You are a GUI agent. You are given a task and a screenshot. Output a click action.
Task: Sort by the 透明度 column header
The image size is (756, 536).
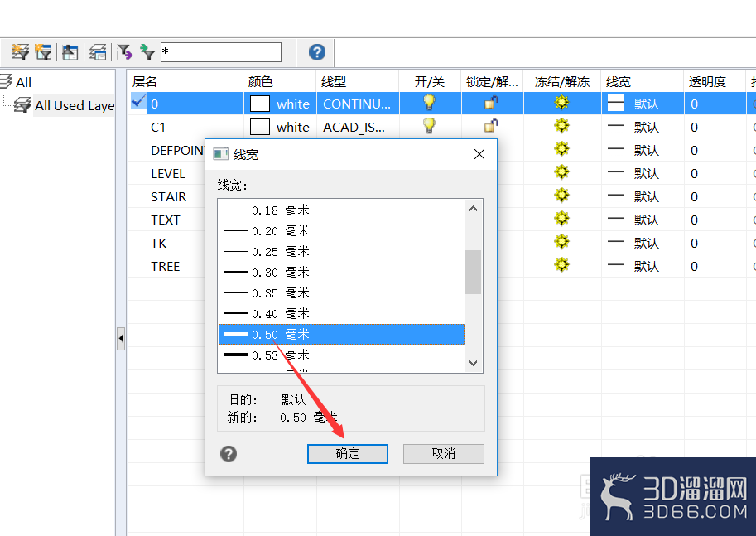point(715,81)
